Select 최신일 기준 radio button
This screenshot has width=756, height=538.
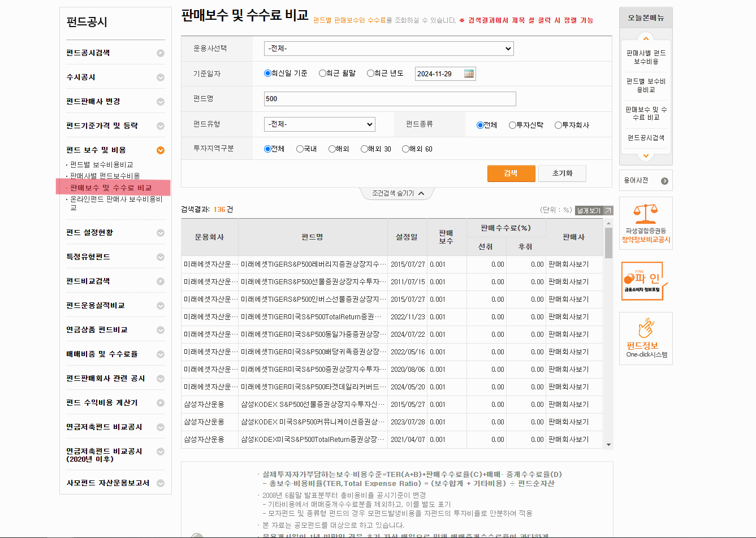(268, 73)
